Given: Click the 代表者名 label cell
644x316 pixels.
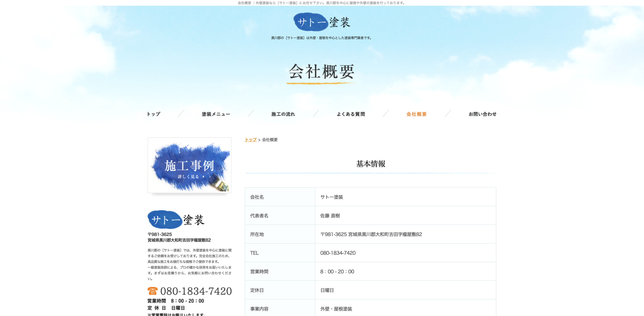Looking at the screenshot, I should pos(280,215).
